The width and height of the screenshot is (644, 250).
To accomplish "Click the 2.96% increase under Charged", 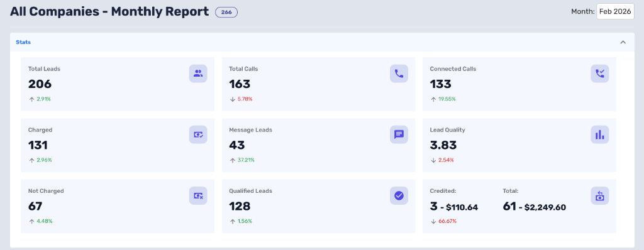I will pyautogui.click(x=44, y=160).
